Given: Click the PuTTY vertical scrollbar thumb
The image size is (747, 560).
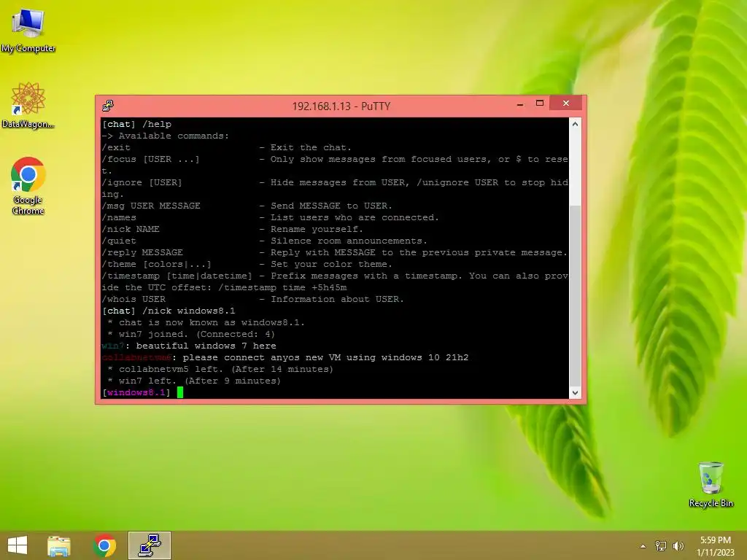Looking at the screenshot, I should tap(575, 295).
